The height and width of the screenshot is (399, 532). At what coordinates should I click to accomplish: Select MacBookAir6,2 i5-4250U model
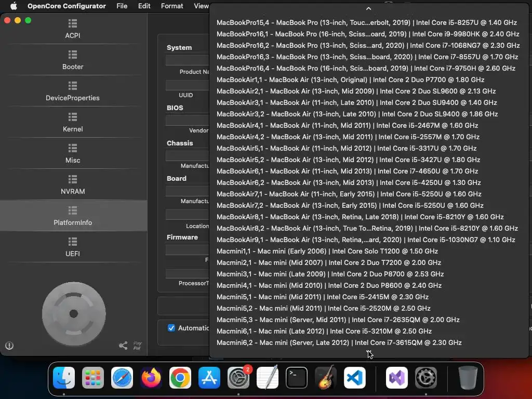coord(369,182)
